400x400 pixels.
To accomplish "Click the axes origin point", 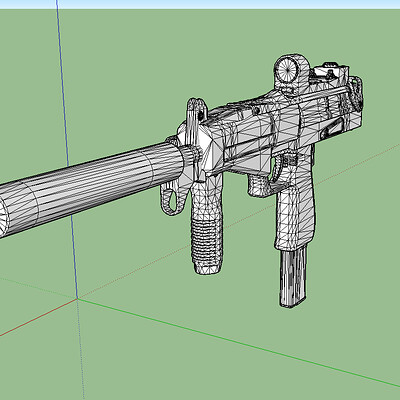I will pyautogui.click(x=78, y=299).
